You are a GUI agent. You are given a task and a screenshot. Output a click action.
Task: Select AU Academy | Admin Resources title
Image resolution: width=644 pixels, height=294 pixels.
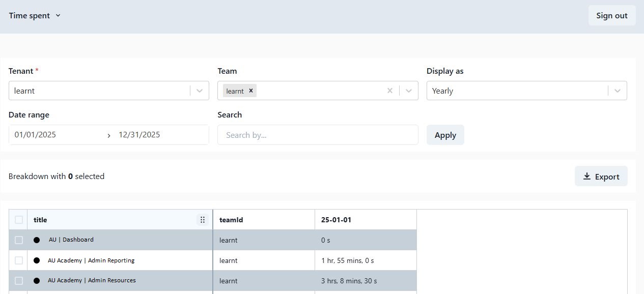coord(92,280)
